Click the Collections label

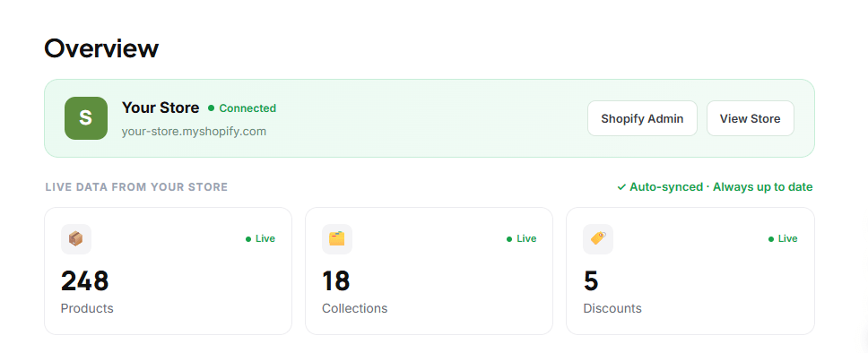point(355,308)
